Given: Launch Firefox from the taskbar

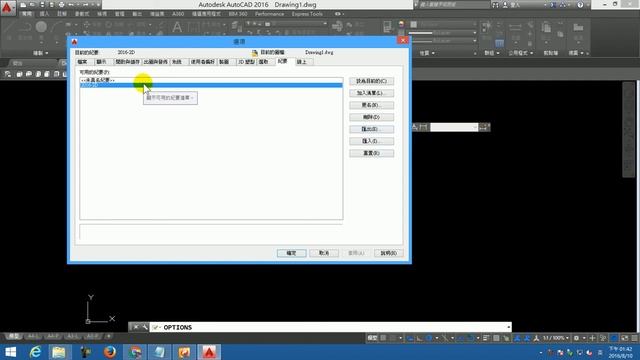Looking at the screenshot, I should 109,352.
